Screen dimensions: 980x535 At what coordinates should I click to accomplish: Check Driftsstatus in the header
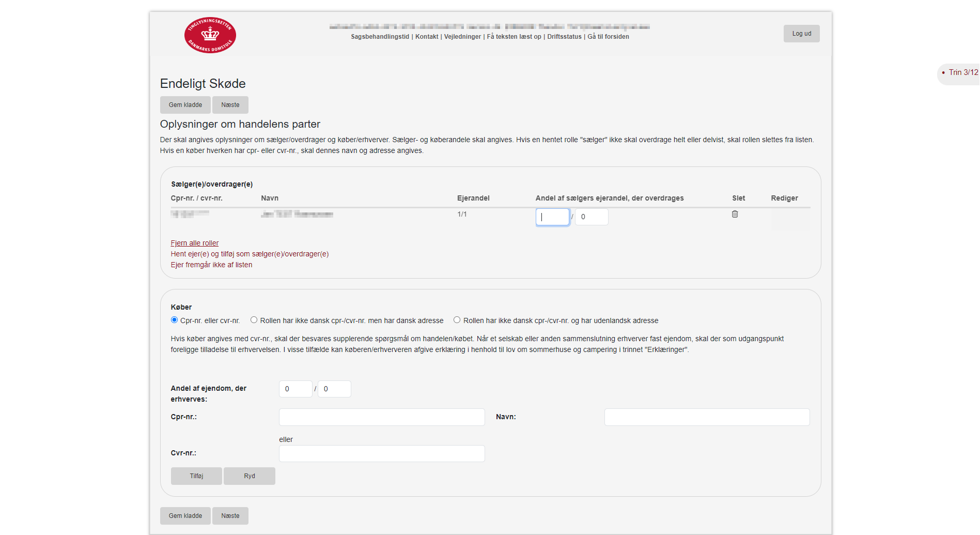point(564,37)
